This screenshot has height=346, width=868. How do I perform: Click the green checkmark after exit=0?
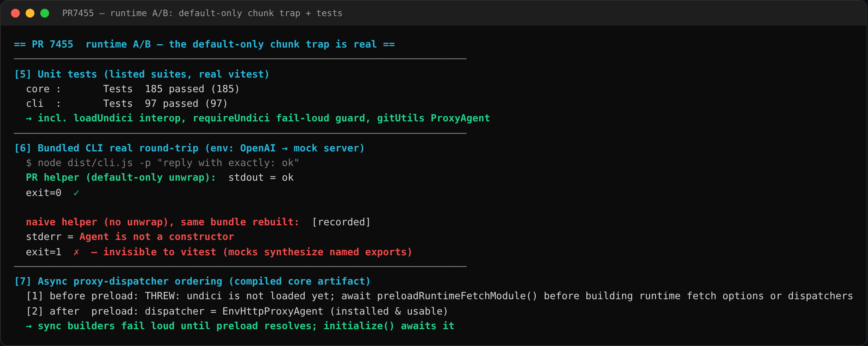click(76, 193)
